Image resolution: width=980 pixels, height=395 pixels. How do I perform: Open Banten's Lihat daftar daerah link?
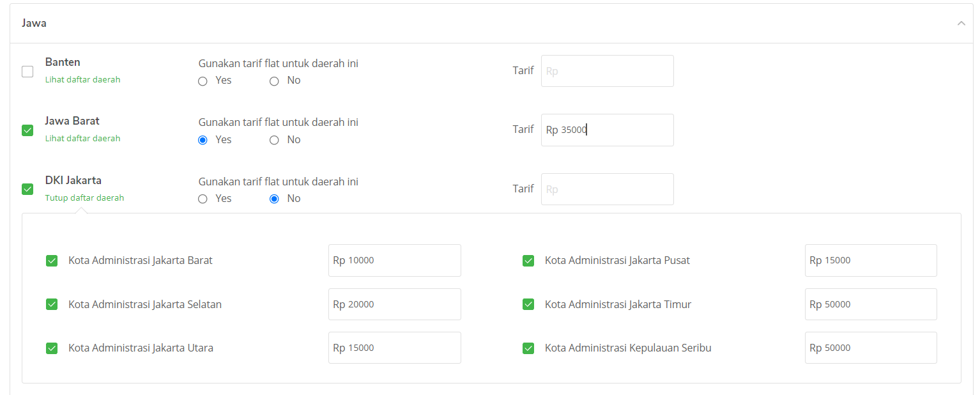coord(82,80)
